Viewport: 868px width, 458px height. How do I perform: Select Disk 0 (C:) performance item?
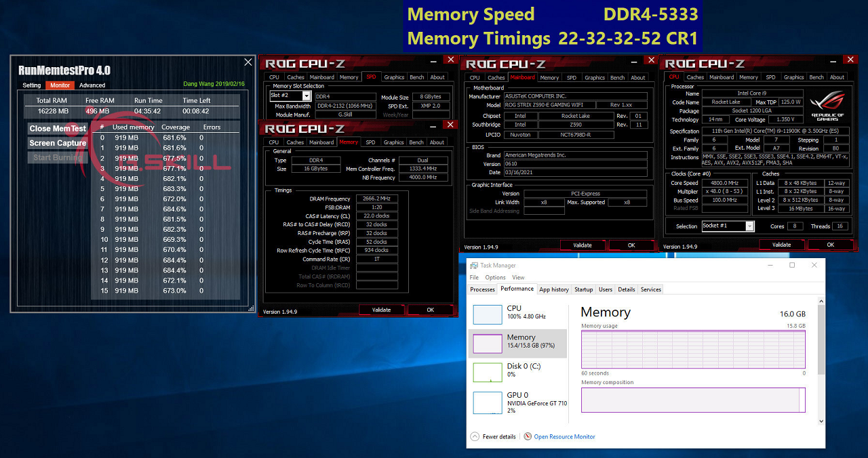517,372
